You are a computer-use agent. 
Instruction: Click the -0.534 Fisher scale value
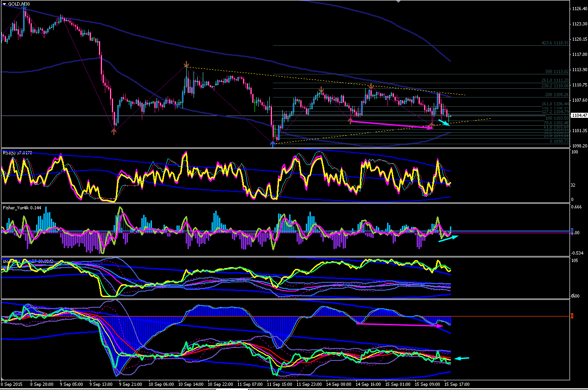tap(577, 253)
